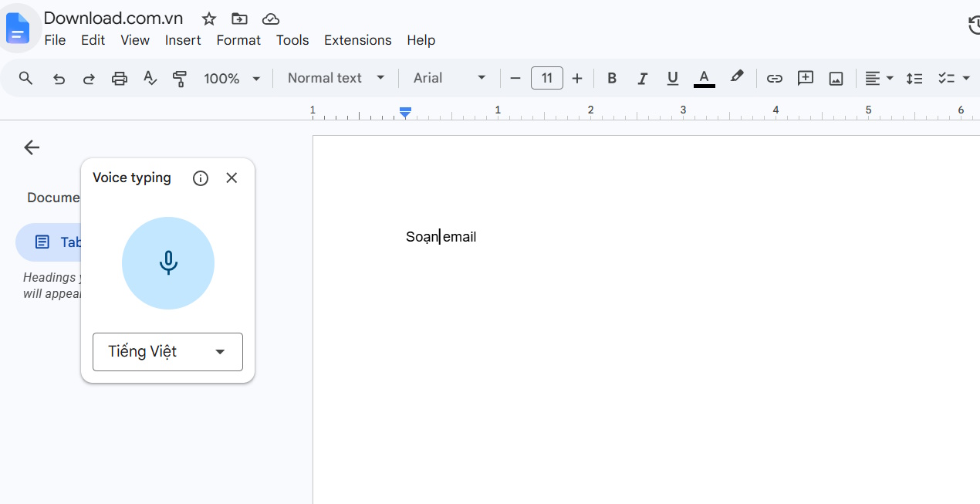The width and height of the screenshot is (980, 504).
Task: Click the font size 11 field
Action: coord(547,78)
